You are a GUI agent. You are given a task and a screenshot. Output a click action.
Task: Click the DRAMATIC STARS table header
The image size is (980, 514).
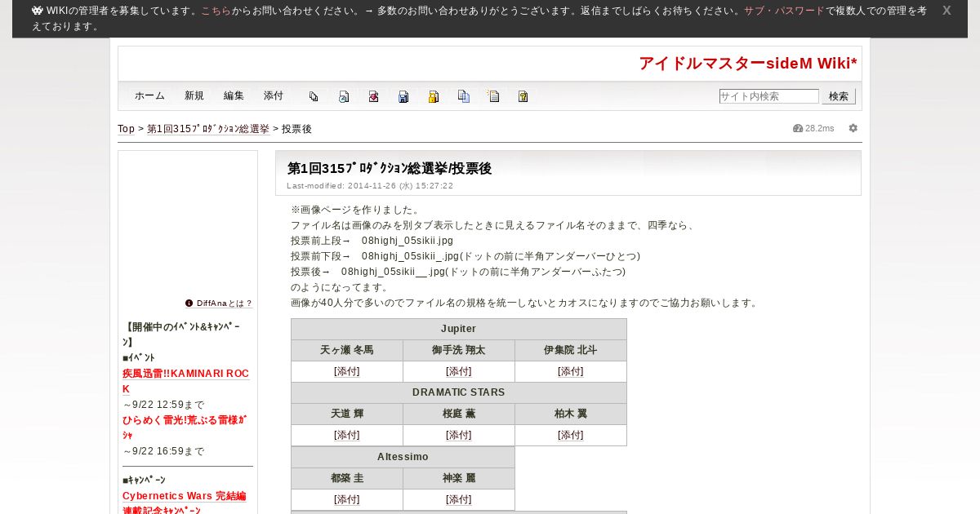(x=459, y=392)
